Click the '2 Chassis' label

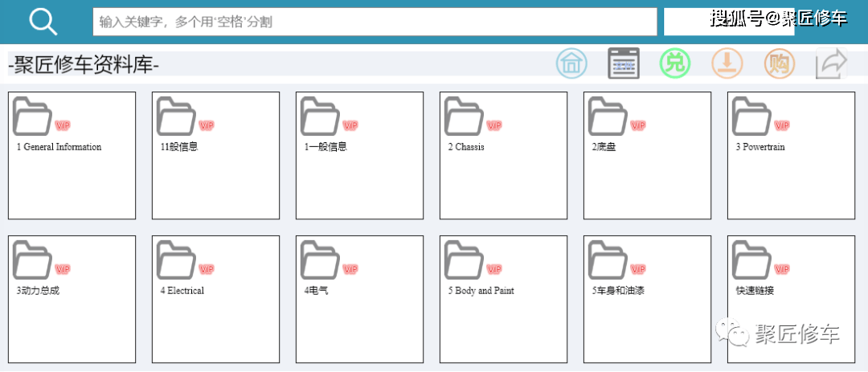click(466, 147)
